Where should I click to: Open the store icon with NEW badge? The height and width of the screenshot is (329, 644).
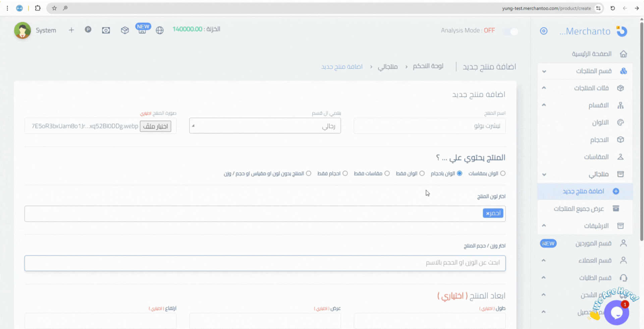pos(143,29)
